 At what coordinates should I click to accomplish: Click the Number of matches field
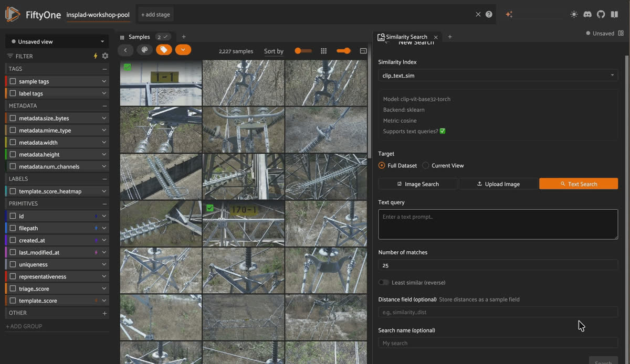point(498,265)
